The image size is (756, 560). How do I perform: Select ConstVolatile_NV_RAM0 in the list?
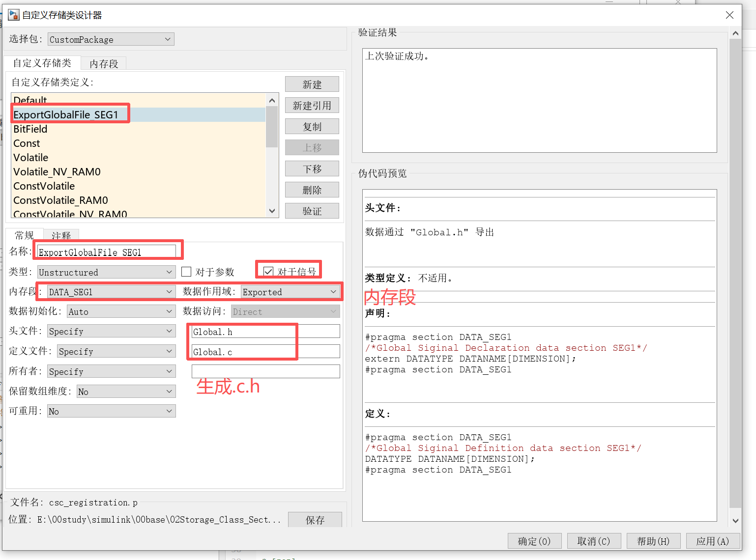point(138,214)
